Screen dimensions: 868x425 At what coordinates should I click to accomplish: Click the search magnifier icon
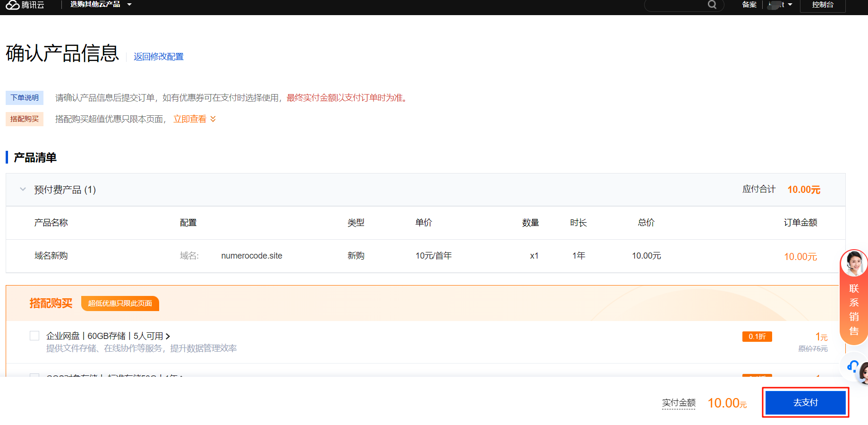pos(712,5)
